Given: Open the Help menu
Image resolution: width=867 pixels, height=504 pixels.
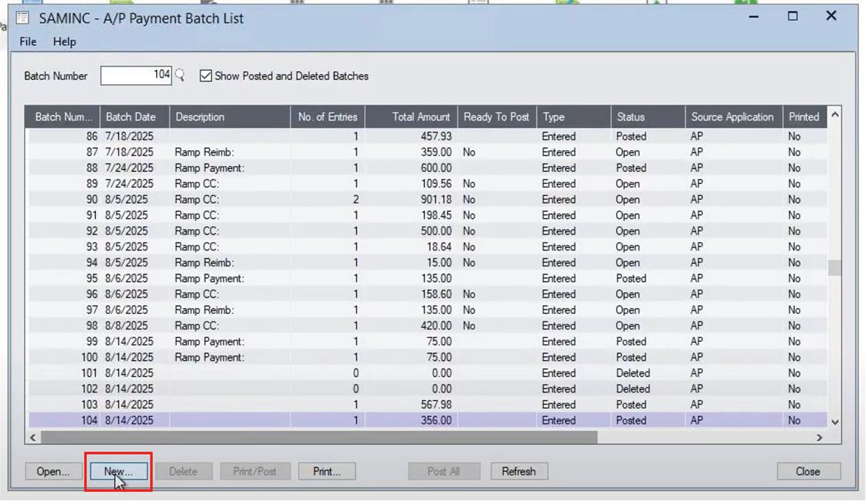Looking at the screenshot, I should (65, 41).
